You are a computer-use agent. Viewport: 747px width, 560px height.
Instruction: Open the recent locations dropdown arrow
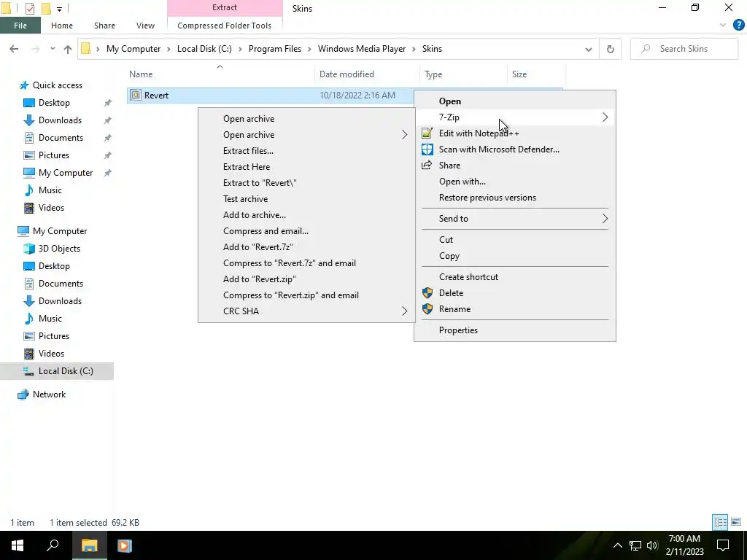pyautogui.click(x=53, y=49)
